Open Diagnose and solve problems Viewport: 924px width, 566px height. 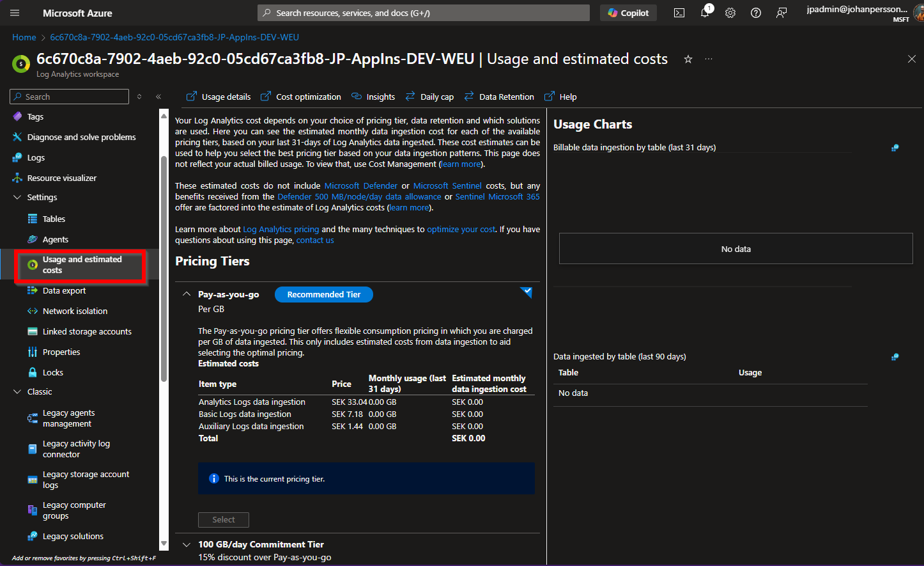point(80,137)
